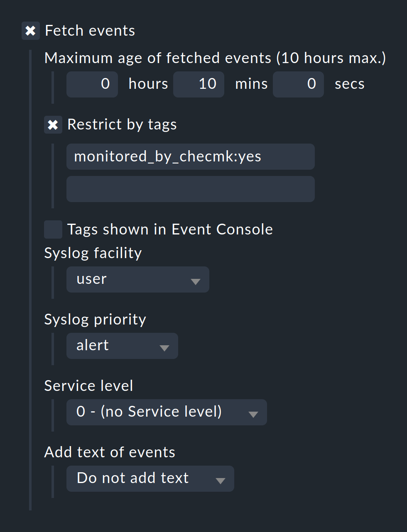Open the Syslog priority dropdown
The height and width of the screenshot is (532, 407).
point(122,346)
